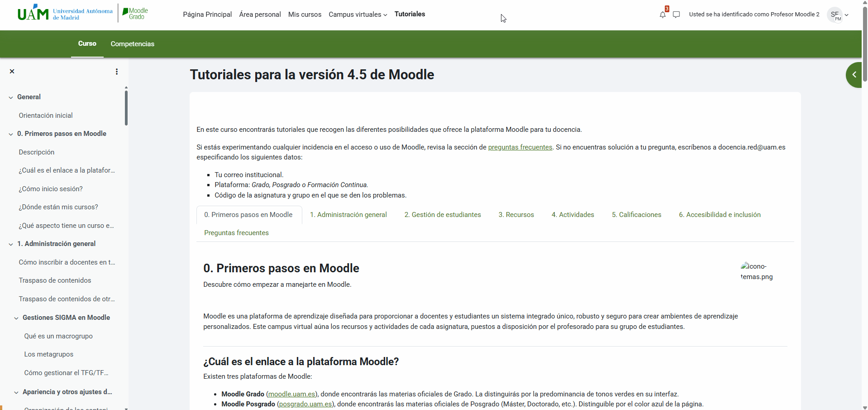The width and height of the screenshot is (868, 410).
Task: Open Área personal in top menu
Action: coord(260,14)
